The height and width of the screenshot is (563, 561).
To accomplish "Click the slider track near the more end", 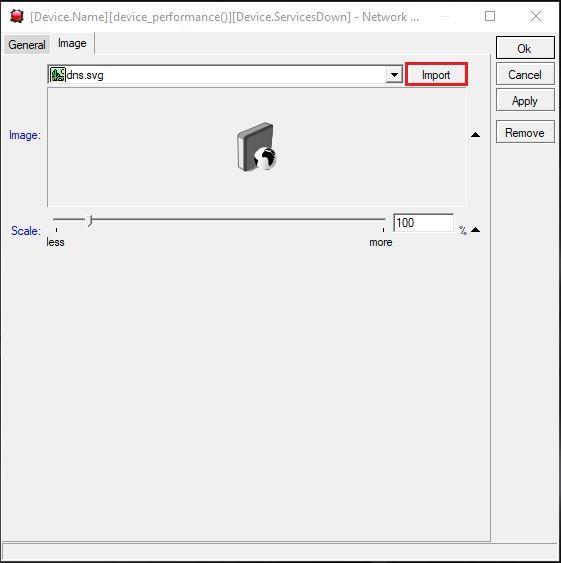I will coord(374,219).
